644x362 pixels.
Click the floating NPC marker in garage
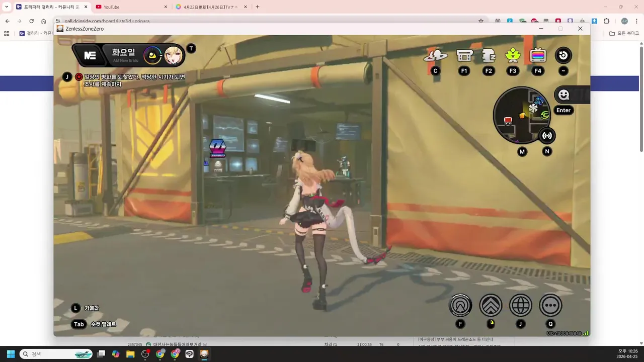[217, 149]
